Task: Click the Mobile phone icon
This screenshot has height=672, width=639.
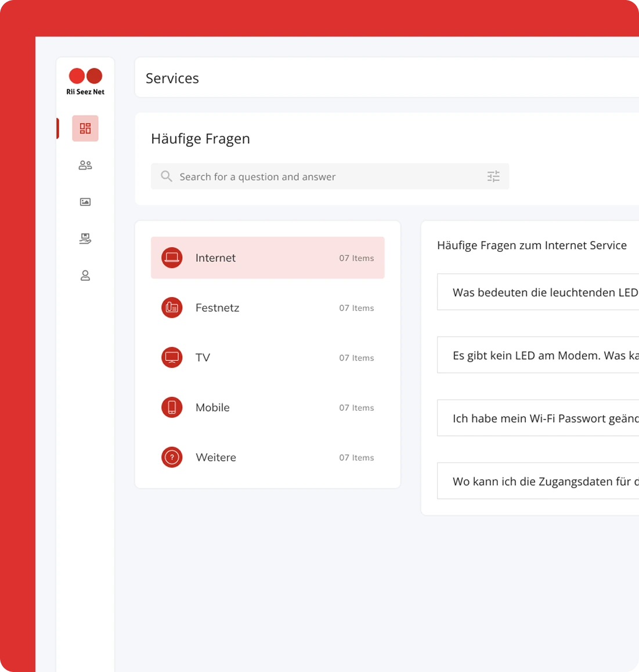Action: 172,407
